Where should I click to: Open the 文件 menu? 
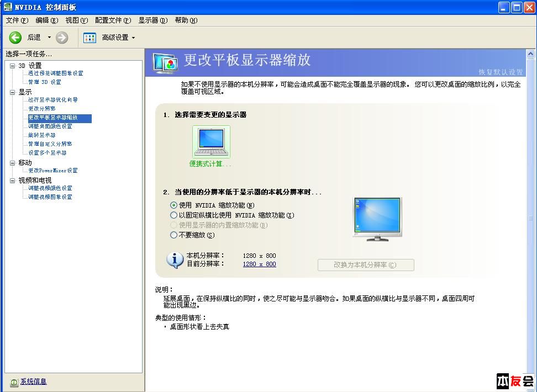[17, 20]
